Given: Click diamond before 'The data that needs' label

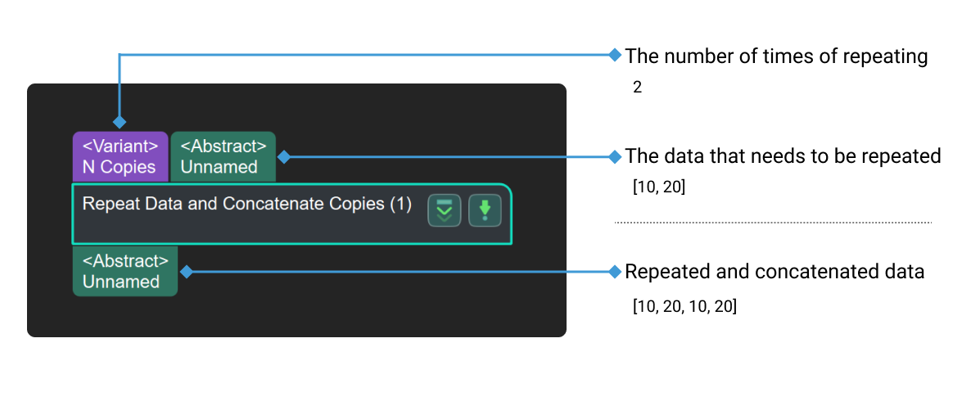Looking at the screenshot, I should [x=616, y=156].
